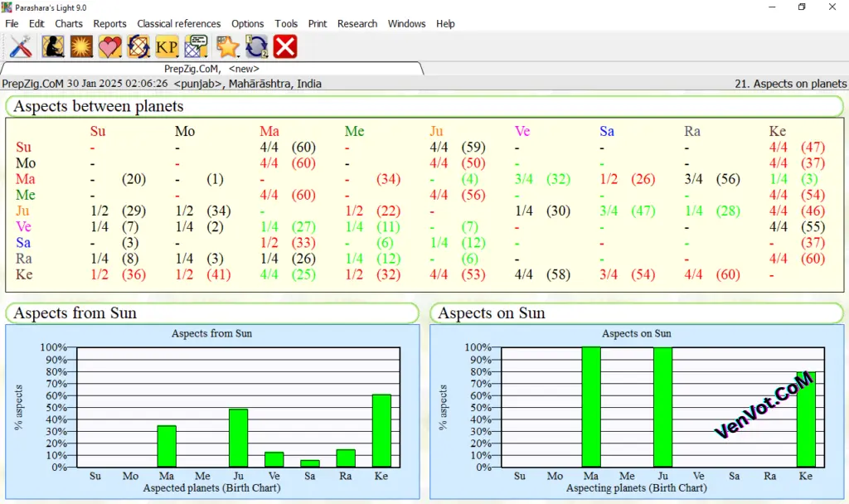Open the Reports menu
The width and height of the screenshot is (849, 504).
pos(110,24)
